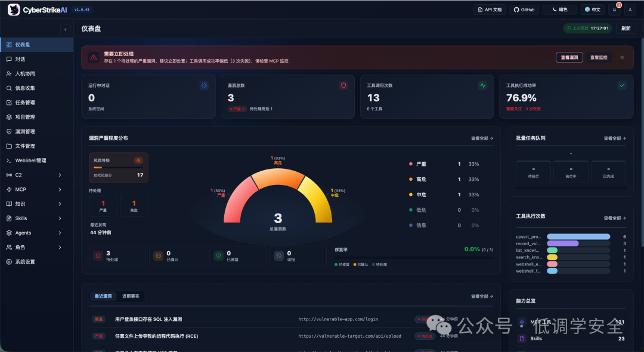Open 系统设置 gear icon
The width and height of the screenshot is (644, 352).
point(9,262)
